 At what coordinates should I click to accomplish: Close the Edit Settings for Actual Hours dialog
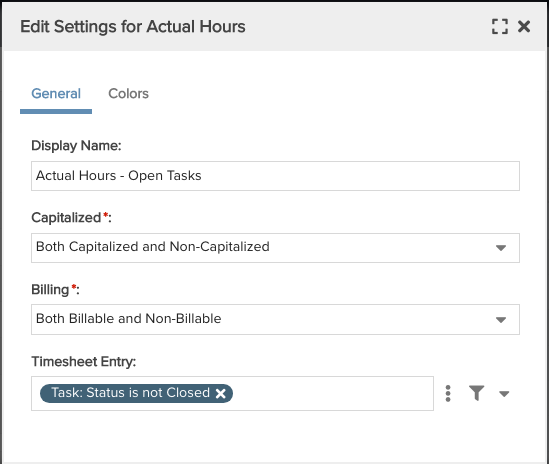[x=524, y=27]
